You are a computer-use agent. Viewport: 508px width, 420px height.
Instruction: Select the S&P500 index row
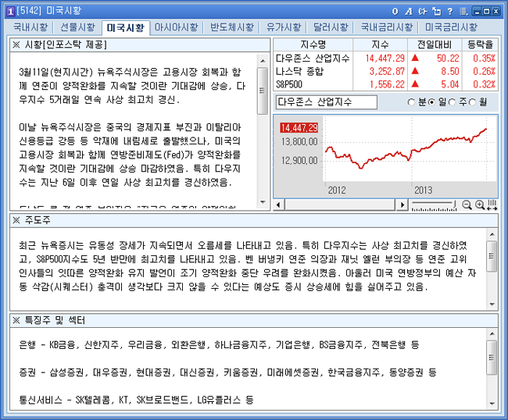click(x=313, y=84)
